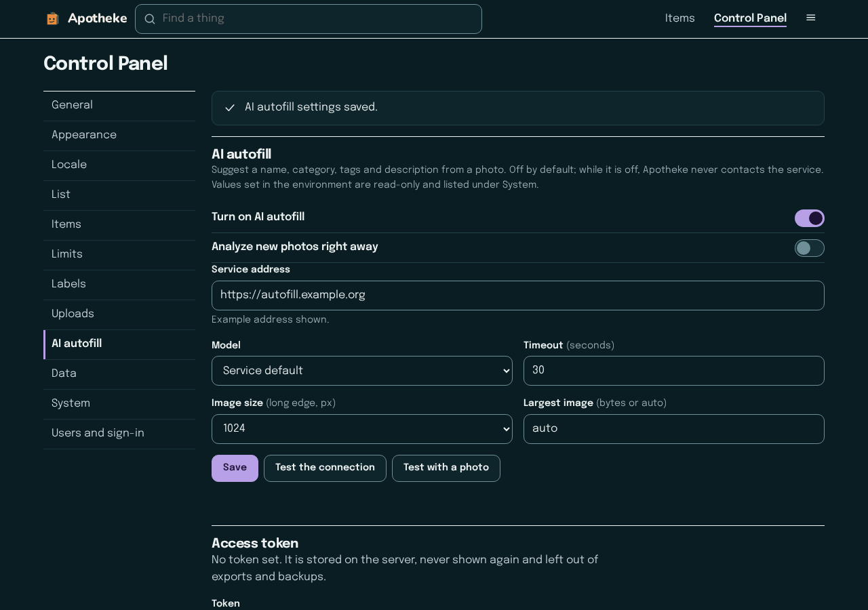
Task: Disable the Turn on AI autofill toggle
Action: coord(810,218)
